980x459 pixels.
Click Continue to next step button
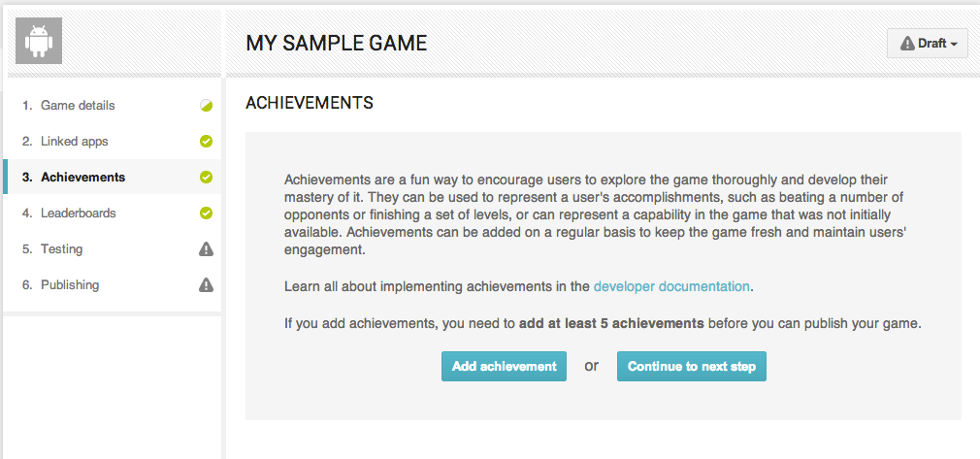point(691,367)
